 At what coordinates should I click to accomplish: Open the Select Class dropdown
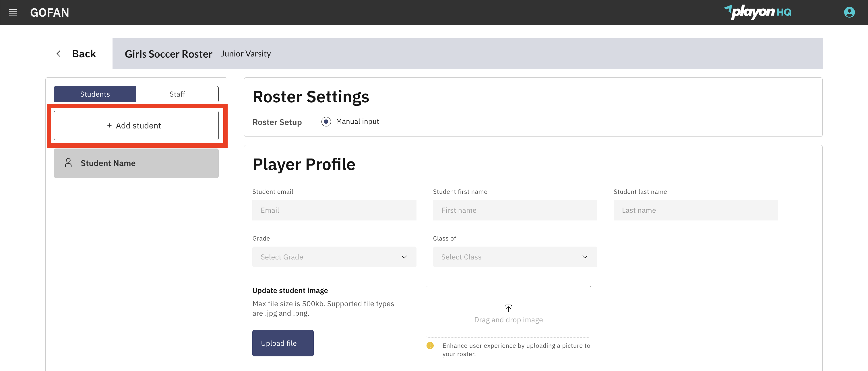click(x=515, y=257)
